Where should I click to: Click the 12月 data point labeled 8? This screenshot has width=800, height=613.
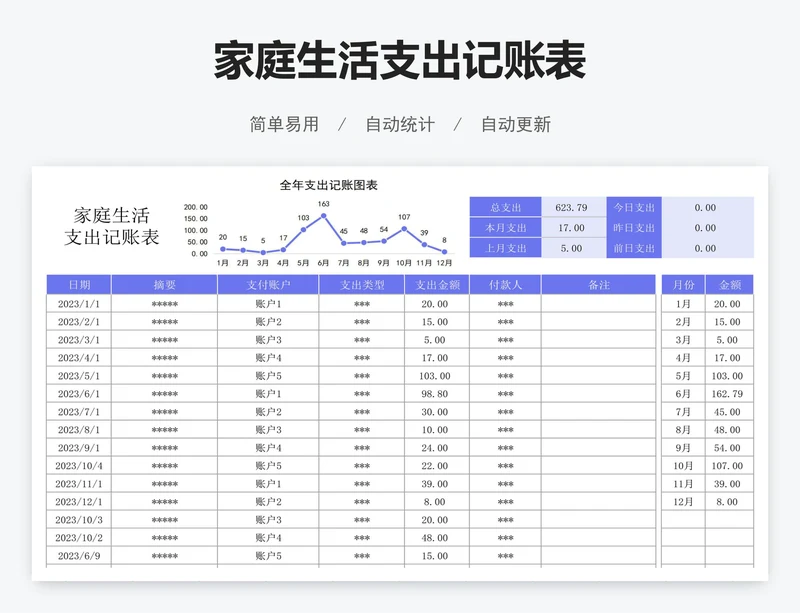(444, 252)
